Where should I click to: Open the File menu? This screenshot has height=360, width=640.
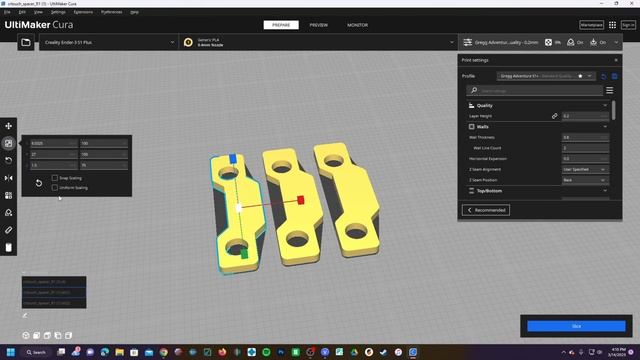click(7, 12)
